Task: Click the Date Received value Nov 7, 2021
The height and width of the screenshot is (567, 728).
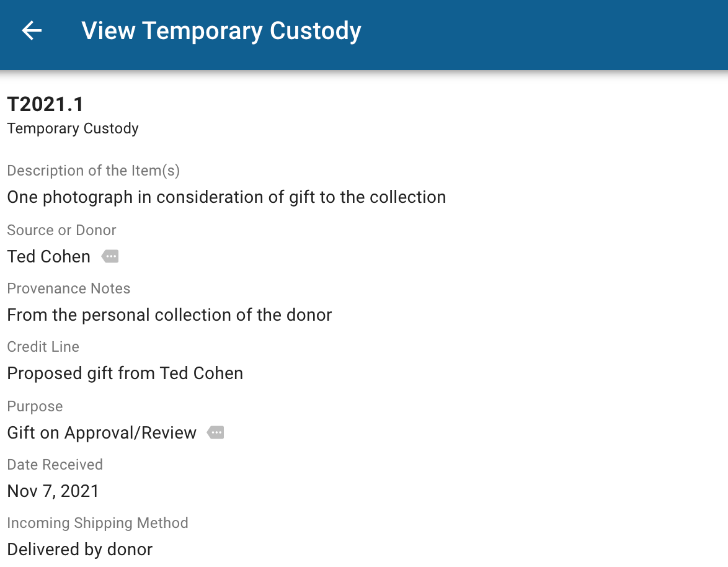Action: (x=53, y=491)
